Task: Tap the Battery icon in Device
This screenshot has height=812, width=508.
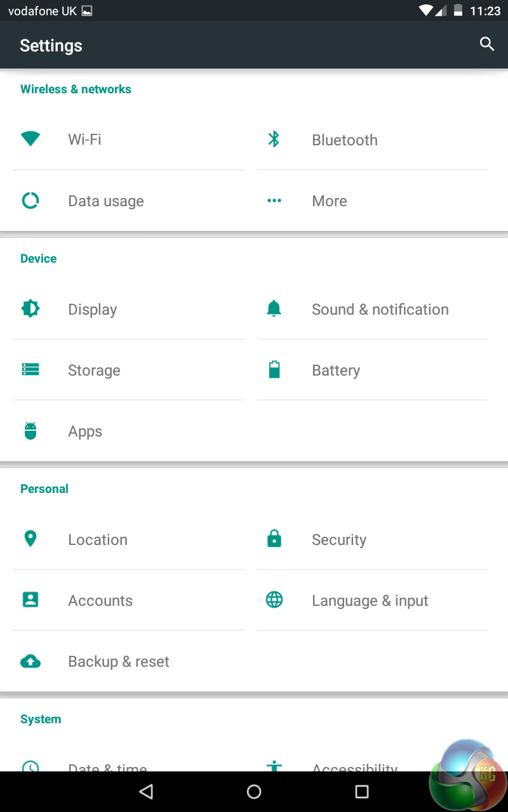Action: [x=274, y=369]
